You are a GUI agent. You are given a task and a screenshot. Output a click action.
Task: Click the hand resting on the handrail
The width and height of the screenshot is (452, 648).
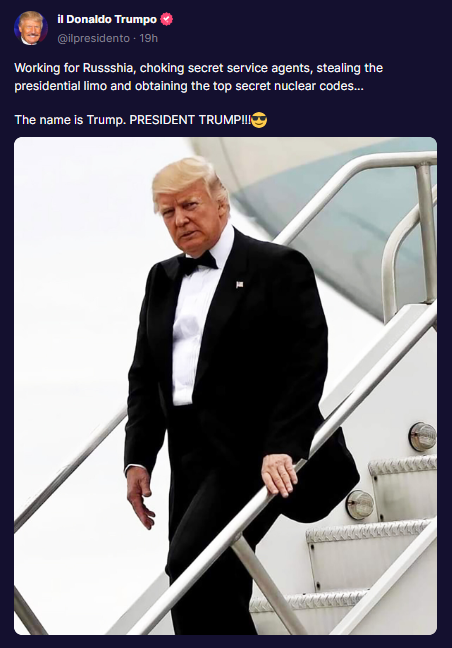[x=280, y=475]
